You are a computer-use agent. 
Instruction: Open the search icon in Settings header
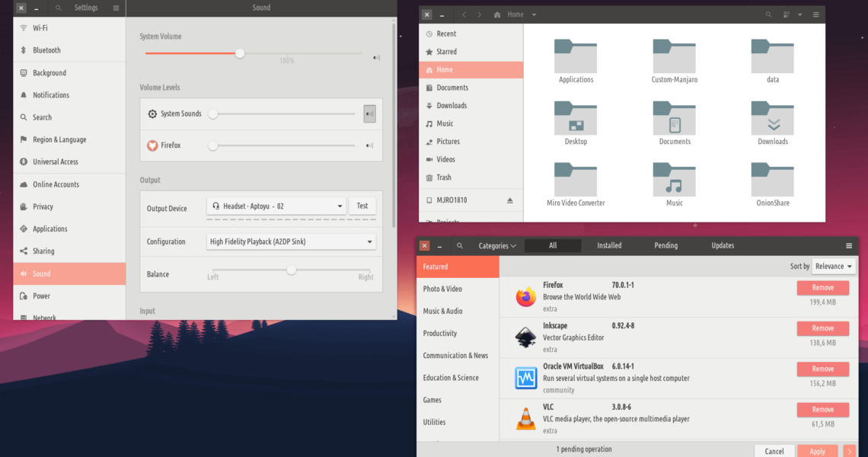point(59,8)
